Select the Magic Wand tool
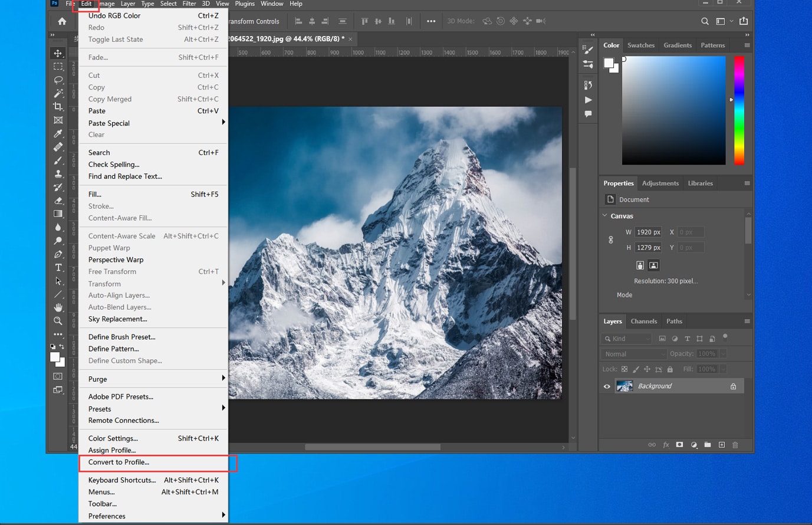Screen dimensions: 812x525 click(58, 93)
